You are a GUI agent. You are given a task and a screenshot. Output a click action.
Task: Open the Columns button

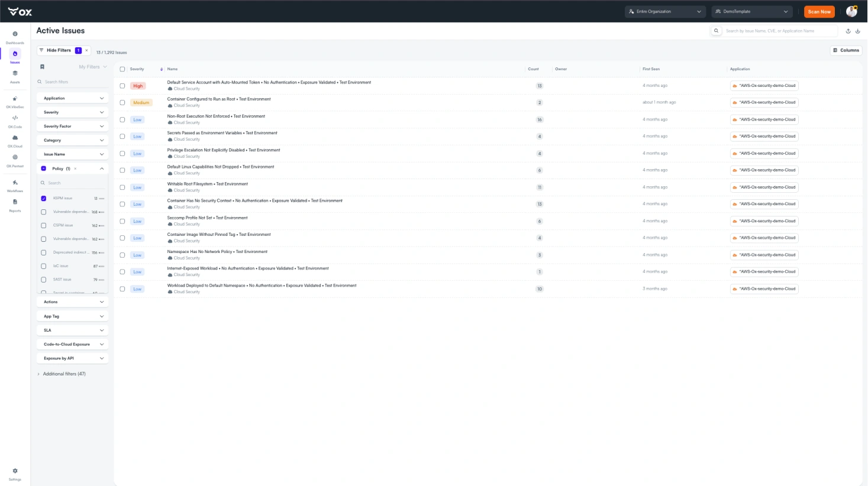[846, 50]
